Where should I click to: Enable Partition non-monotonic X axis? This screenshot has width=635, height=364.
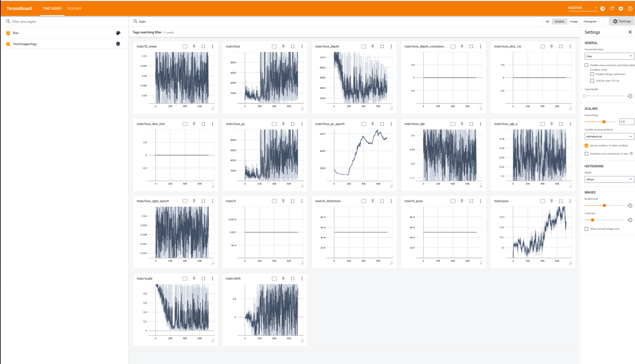click(586, 154)
